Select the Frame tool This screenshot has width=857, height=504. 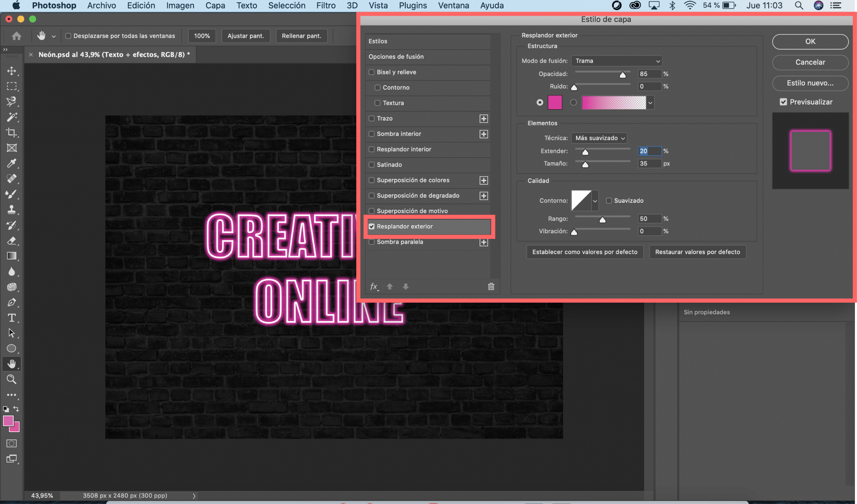tap(12, 148)
